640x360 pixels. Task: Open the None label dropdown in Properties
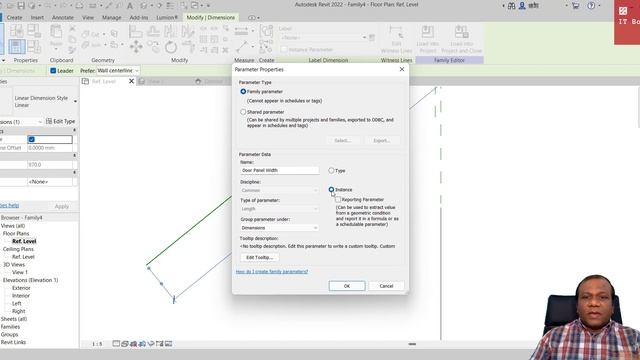50,182
